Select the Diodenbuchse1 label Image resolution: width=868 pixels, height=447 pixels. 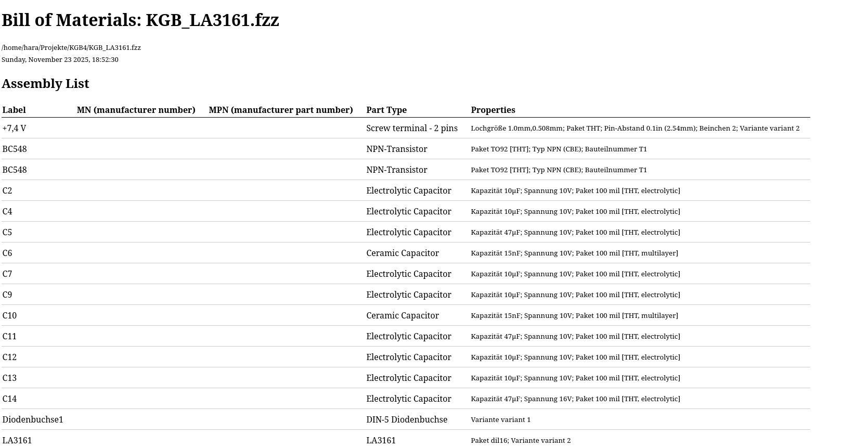[33, 420]
